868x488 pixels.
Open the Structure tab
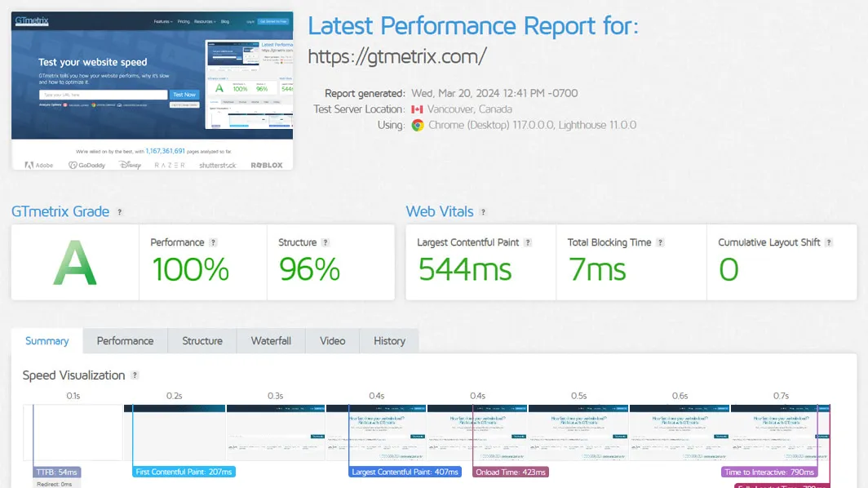point(202,341)
